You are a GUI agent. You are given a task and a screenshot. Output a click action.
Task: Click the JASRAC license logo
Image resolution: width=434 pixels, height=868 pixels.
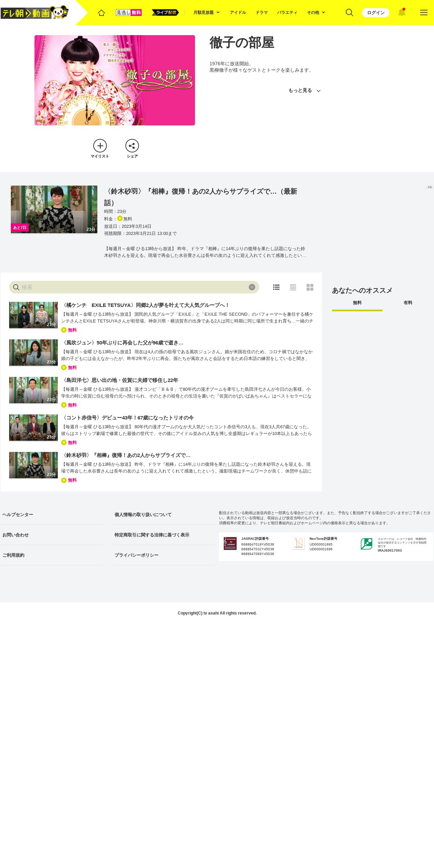[x=230, y=544]
